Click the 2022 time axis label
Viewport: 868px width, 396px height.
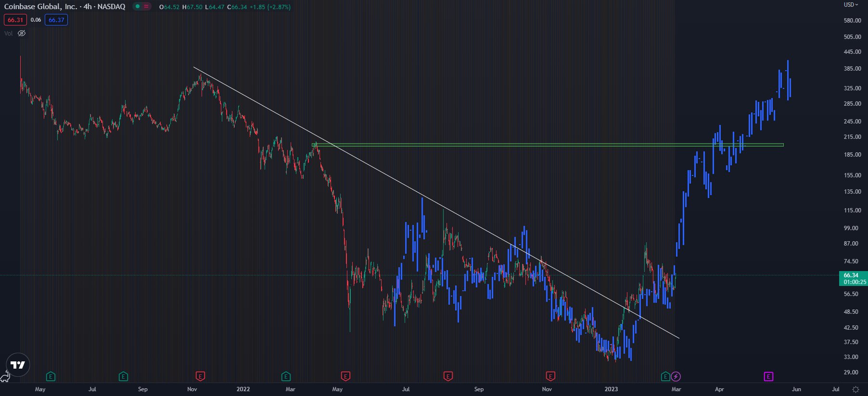click(243, 389)
